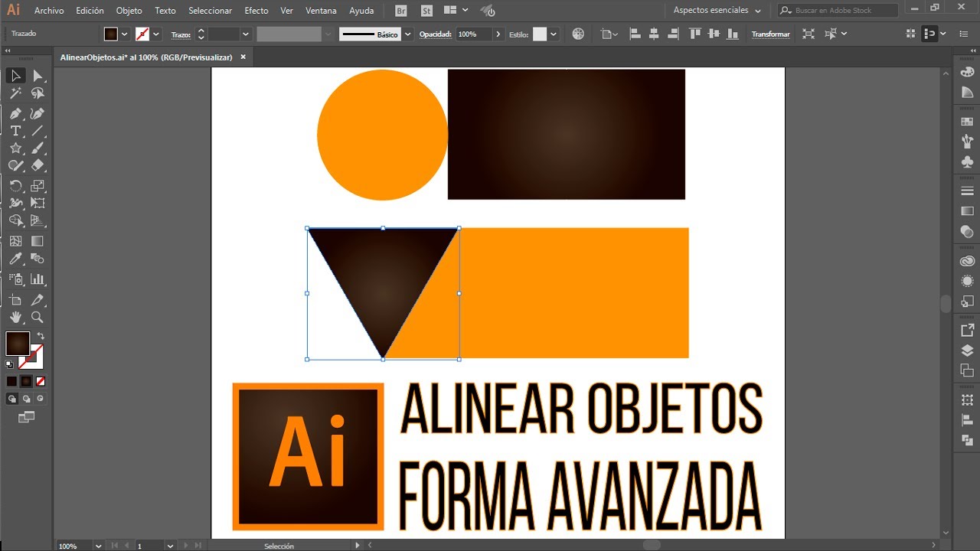The image size is (980, 551).
Task: Select the Rotate tool
Action: [15, 186]
